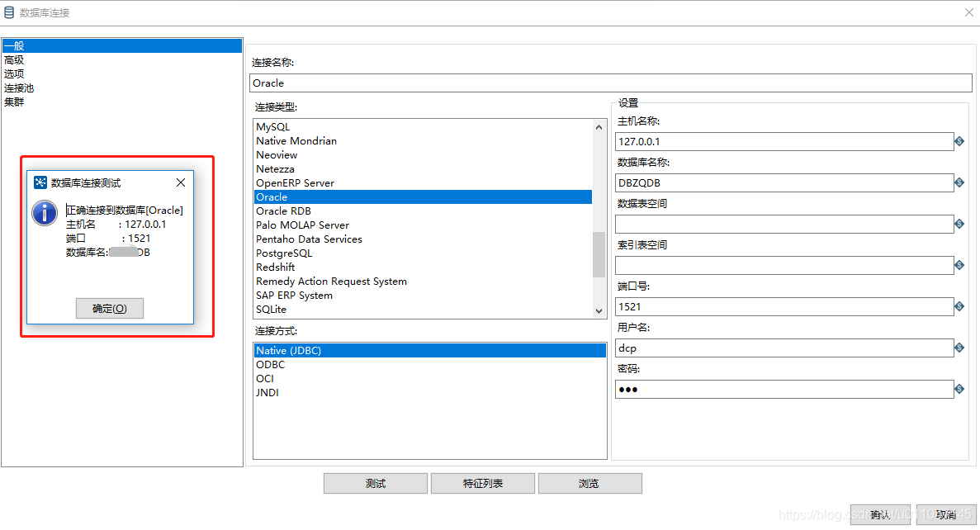This screenshot has height=530, width=980.
Task: Choose Neoview connection type
Action: [423, 155]
